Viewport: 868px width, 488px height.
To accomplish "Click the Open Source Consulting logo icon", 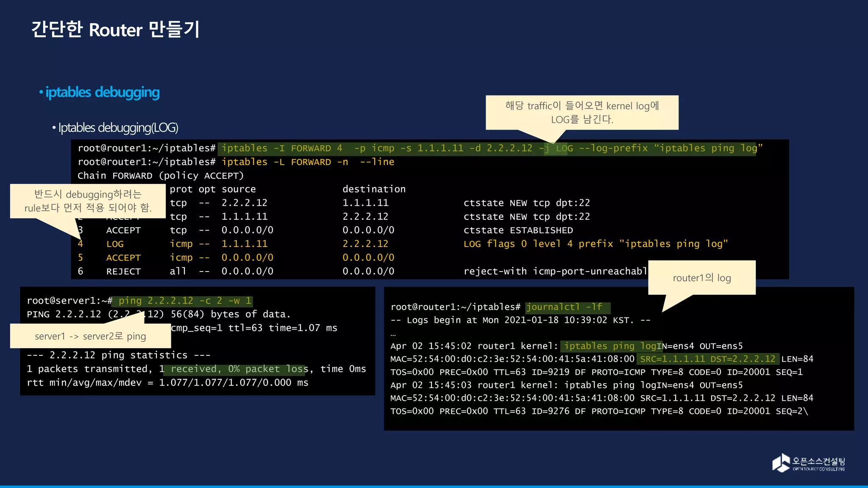I will (781, 463).
